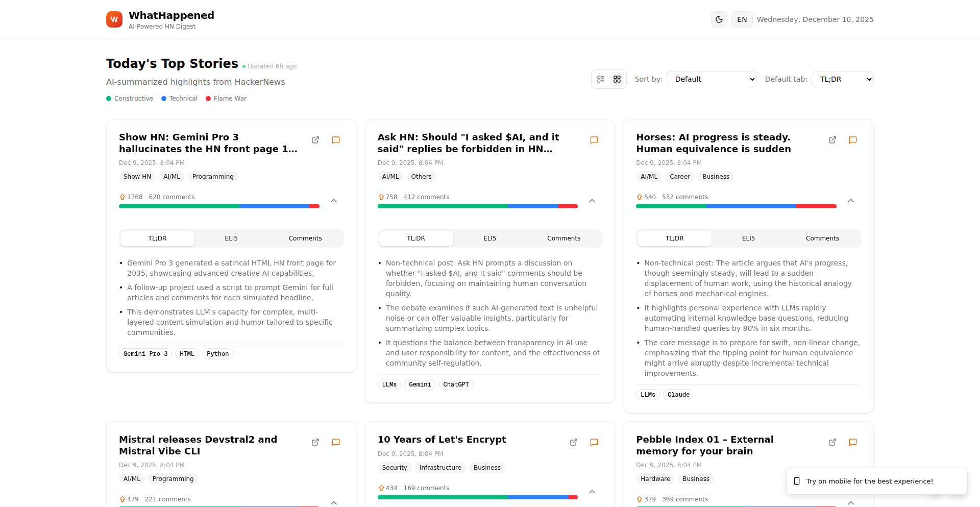The image size is (980, 507).
Task: Open external link for Horses AI story
Action: click(x=832, y=140)
